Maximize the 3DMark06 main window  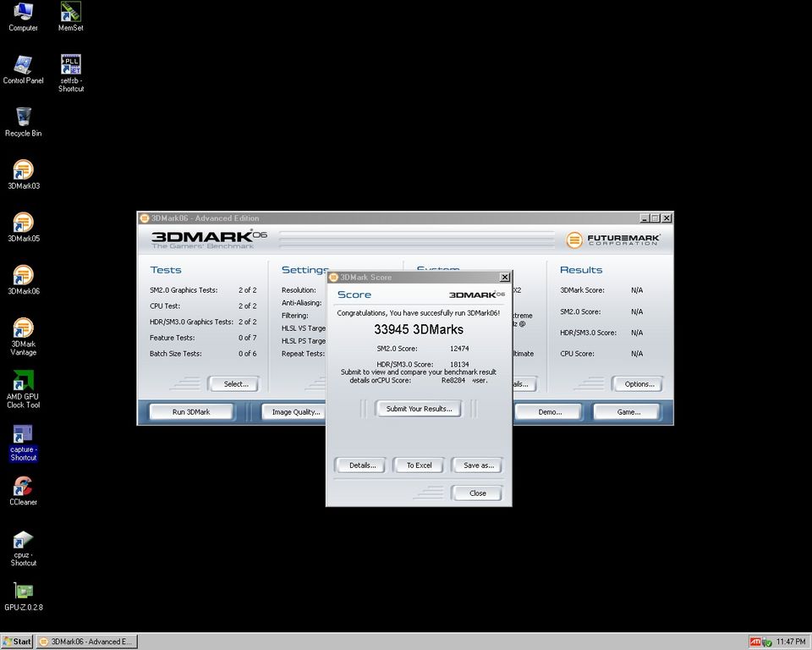655,218
